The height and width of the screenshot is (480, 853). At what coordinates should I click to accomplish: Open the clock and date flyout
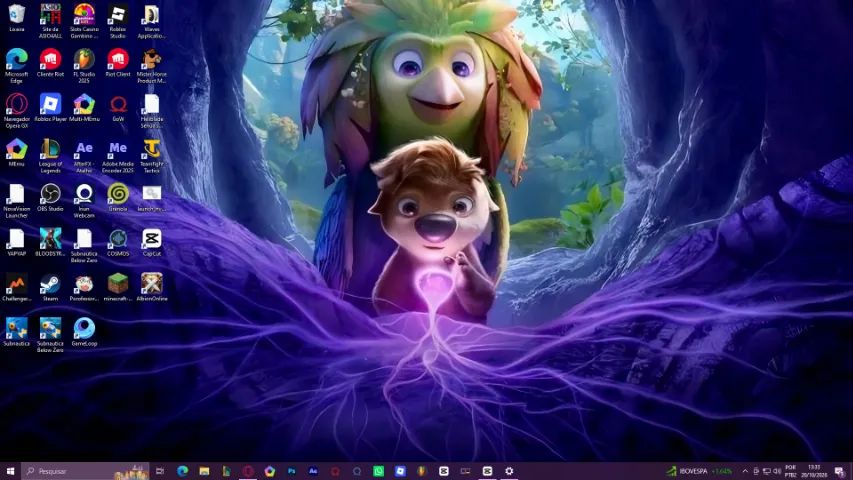(814, 471)
